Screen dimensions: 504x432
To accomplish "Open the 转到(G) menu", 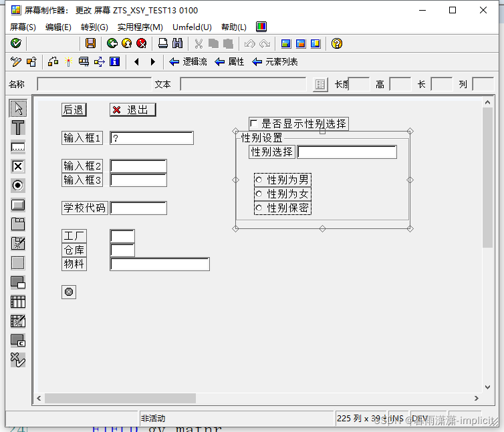I will [x=94, y=27].
